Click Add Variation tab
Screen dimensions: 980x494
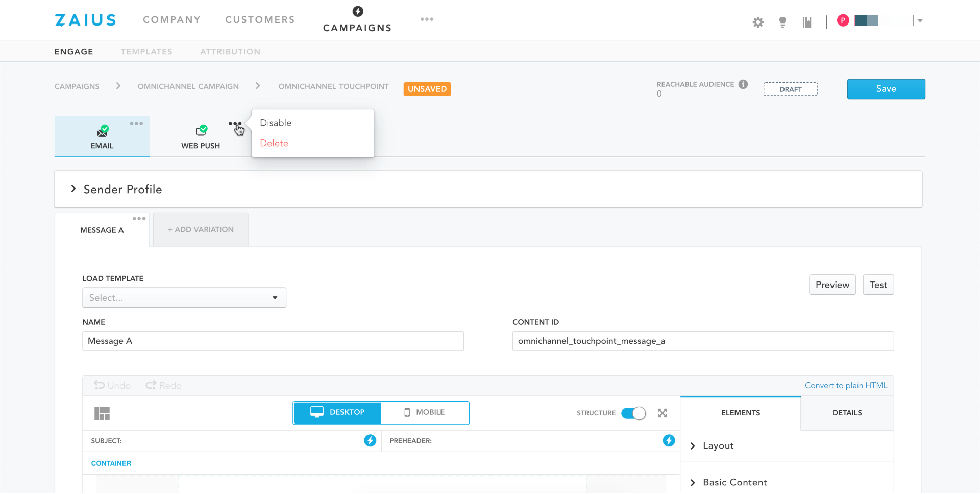tap(201, 230)
